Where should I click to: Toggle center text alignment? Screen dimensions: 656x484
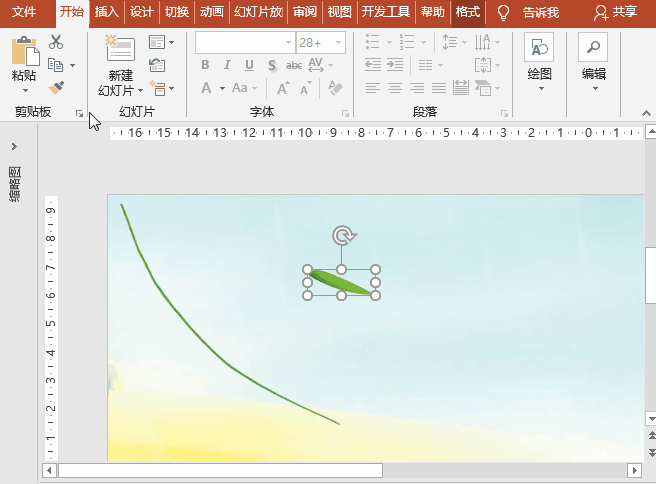pyautogui.click(x=395, y=88)
